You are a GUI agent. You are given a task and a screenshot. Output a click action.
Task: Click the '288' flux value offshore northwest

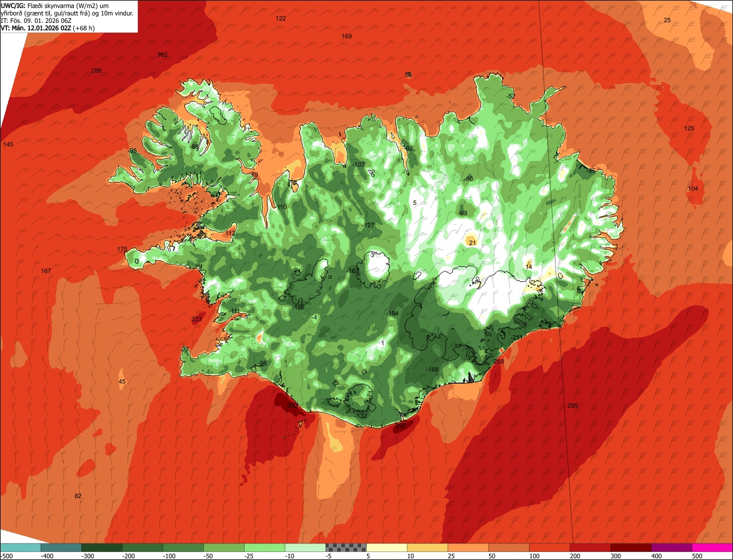96,71
